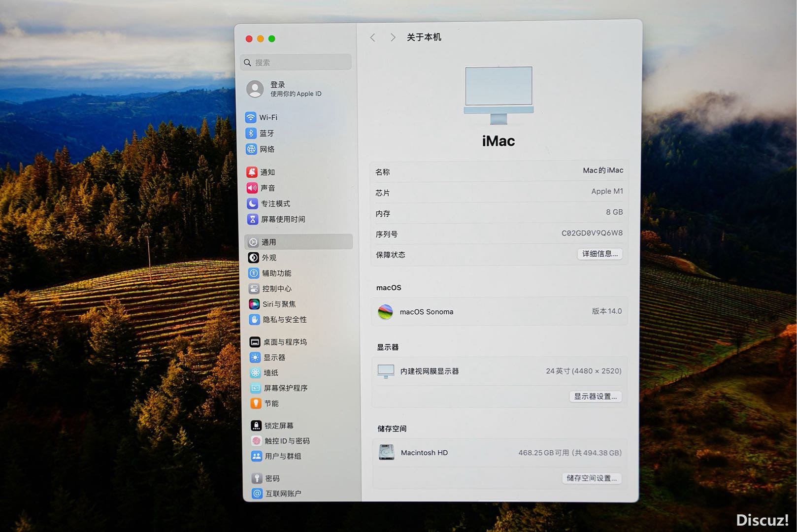Open Siri与聚焦 icon
The height and width of the screenshot is (532, 797).
click(x=254, y=304)
